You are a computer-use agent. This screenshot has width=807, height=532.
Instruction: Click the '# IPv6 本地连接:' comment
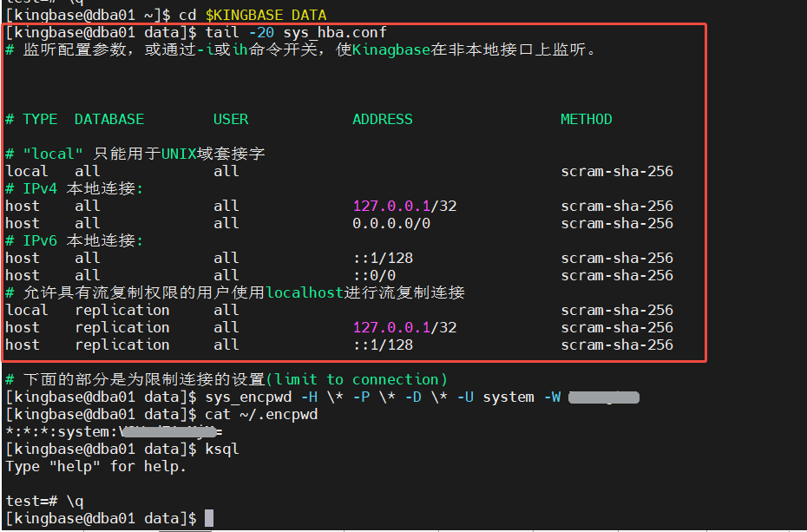click(75, 240)
